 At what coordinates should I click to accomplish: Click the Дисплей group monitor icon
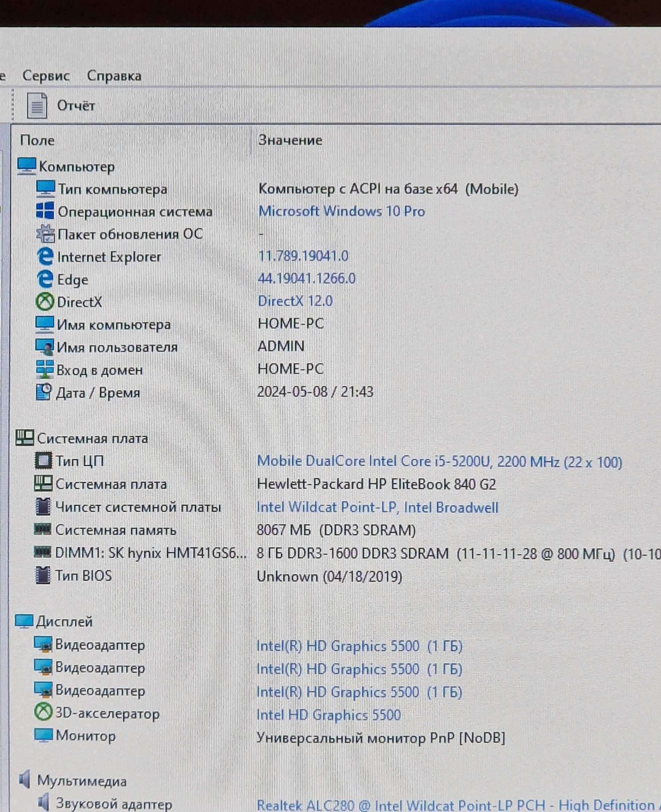(x=24, y=621)
